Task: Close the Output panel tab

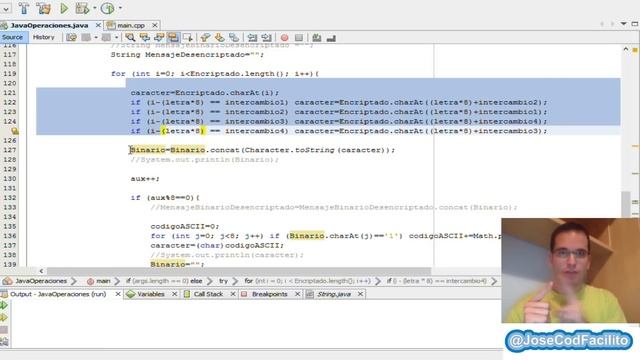Action: [x=118, y=294]
